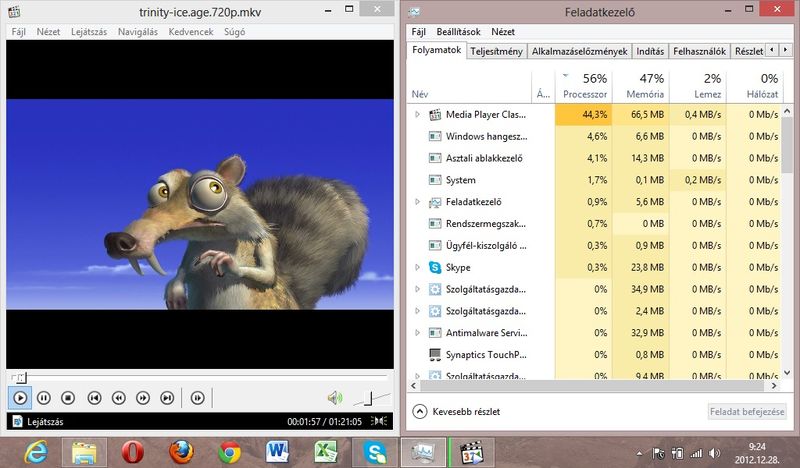The width and height of the screenshot is (800, 468).
Task: Select Rendszermegszakítások process row
Action: (x=594, y=224)
